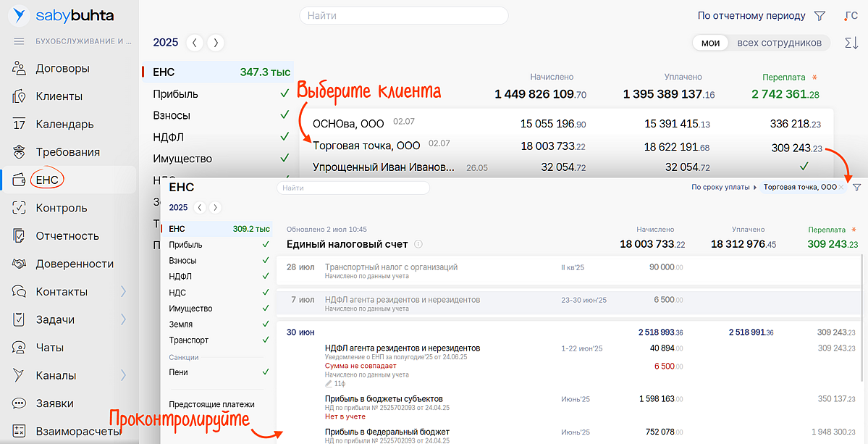Viewport: 868px width, 444px height.
Task: Select the Прибыль tax category
Action: click(x=175, y=94)
